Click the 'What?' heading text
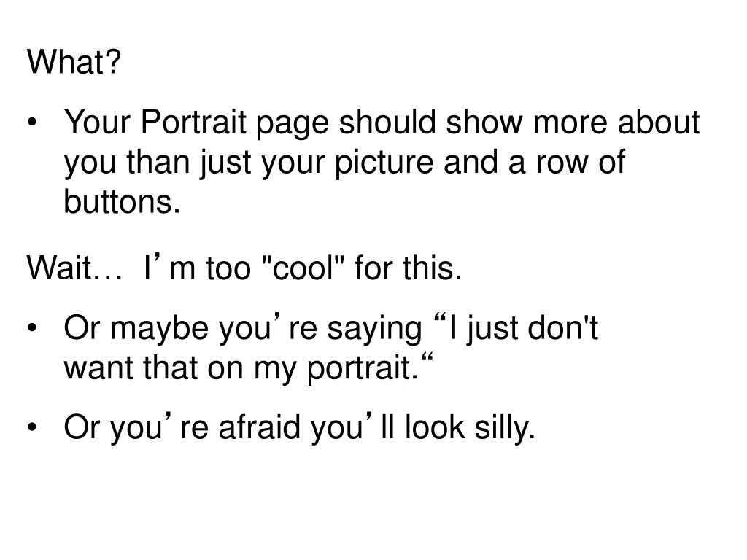Screen dimensions: 747x560 (x=74, y=62)
